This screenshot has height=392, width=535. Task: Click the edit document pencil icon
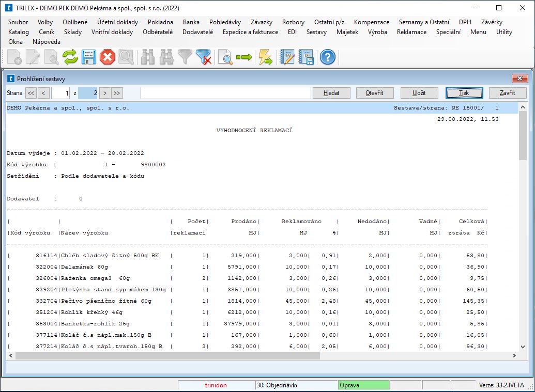click(x=33, y=57)
